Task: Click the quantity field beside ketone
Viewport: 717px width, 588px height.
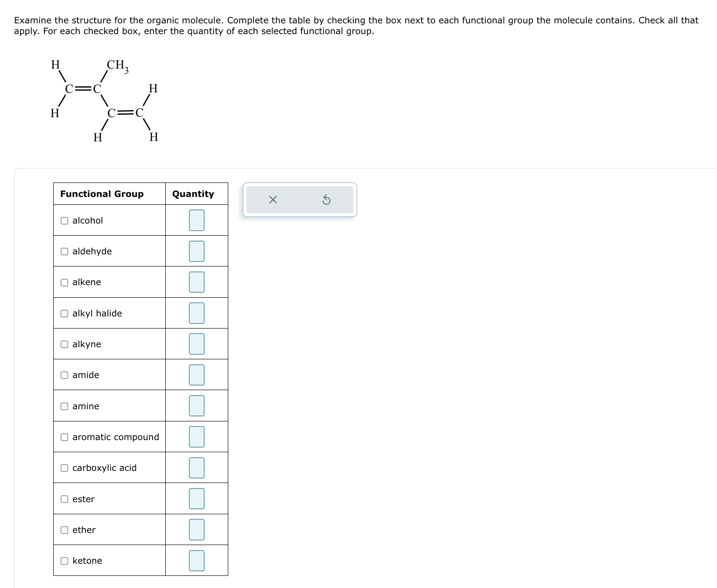Action: (x=197, y=560)
